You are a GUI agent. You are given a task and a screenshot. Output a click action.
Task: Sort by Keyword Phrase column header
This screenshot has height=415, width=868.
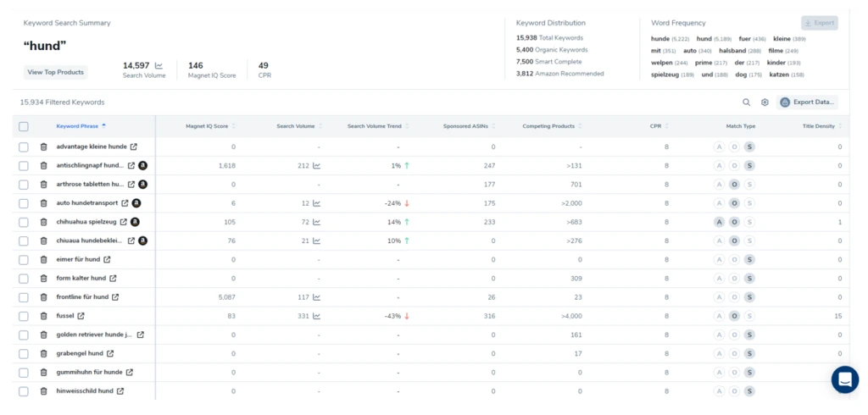tap(81, 126)
